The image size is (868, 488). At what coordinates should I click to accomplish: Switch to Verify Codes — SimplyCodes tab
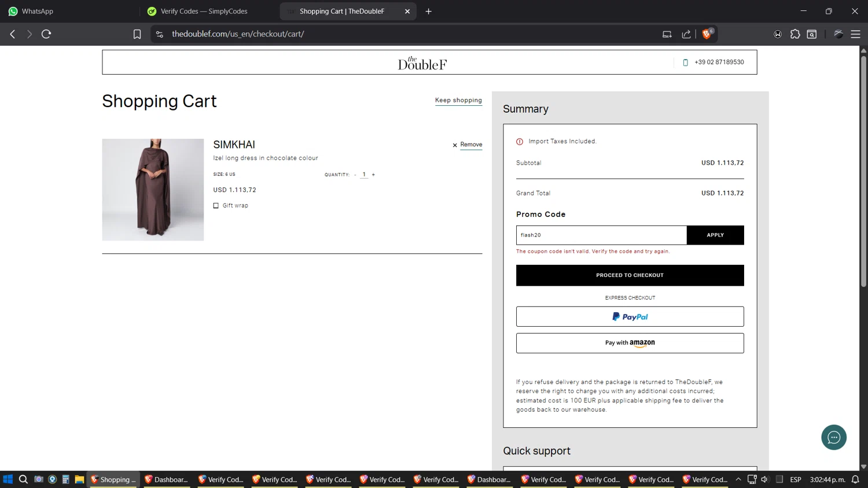pyautogui.click(x=204, y=11)
